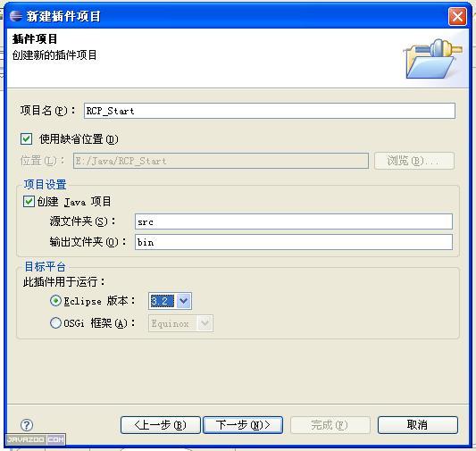The image size is (476, 451).
Task: Click the JAVAZOO.COM watermark logo
Action: pyautogui.click(x=35, y=439)
